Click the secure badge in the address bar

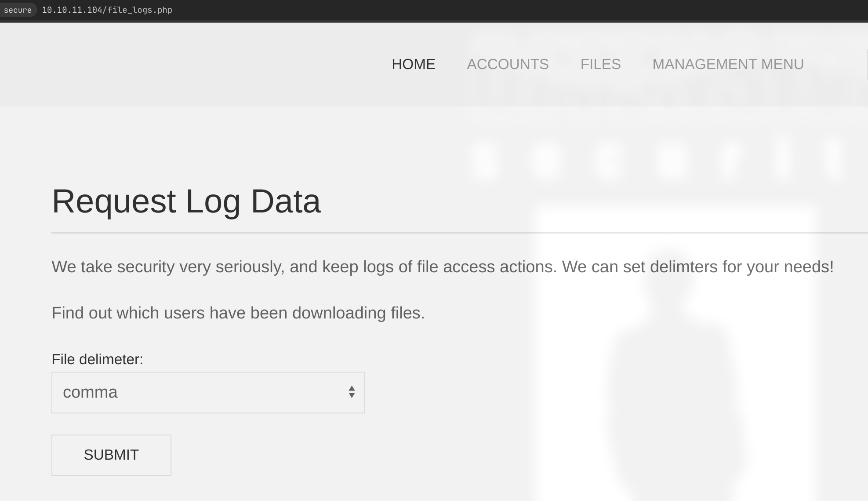tap(18, 10)
